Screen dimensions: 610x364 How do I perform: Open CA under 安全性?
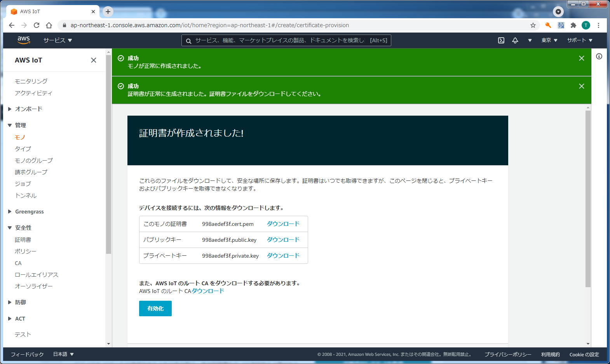pyautogui.click(x=18, y=263)
